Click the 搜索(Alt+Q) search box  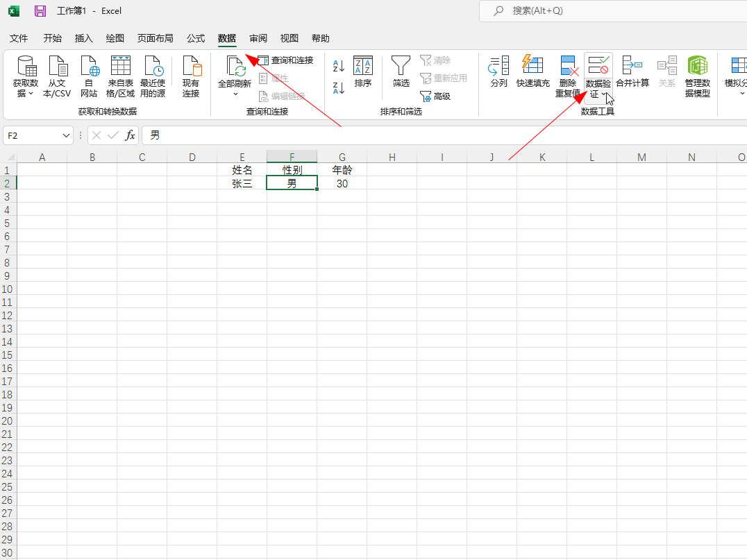click(x=612, y=11)
